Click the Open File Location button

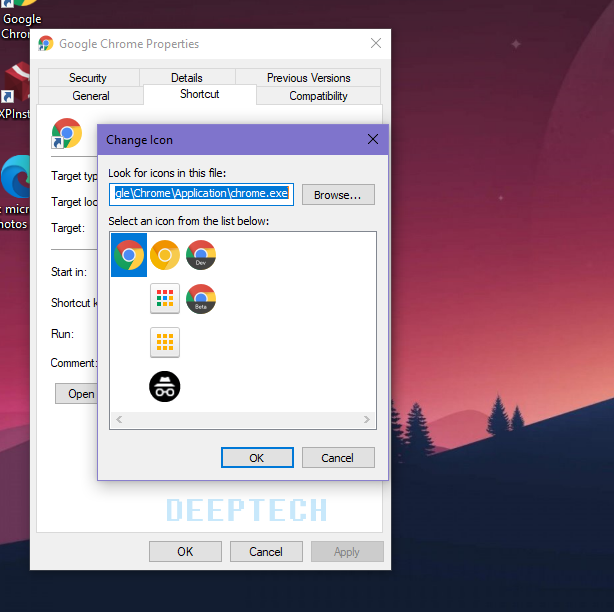click(76, 393)
